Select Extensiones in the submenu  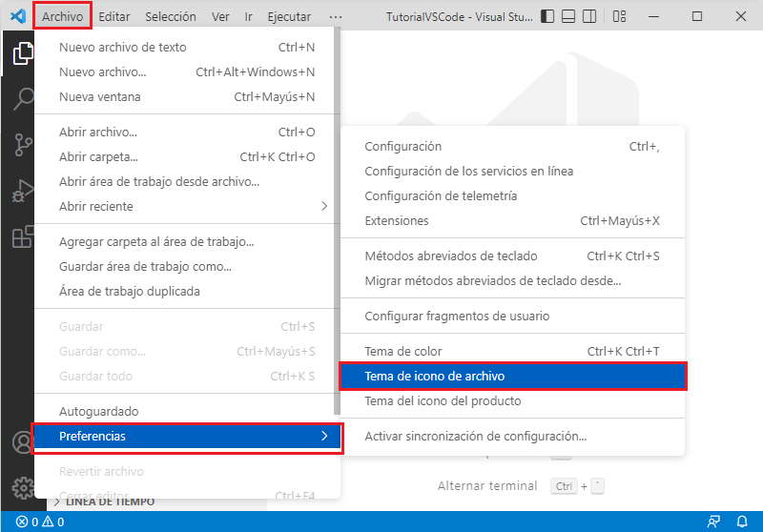(x=512, y=221)
